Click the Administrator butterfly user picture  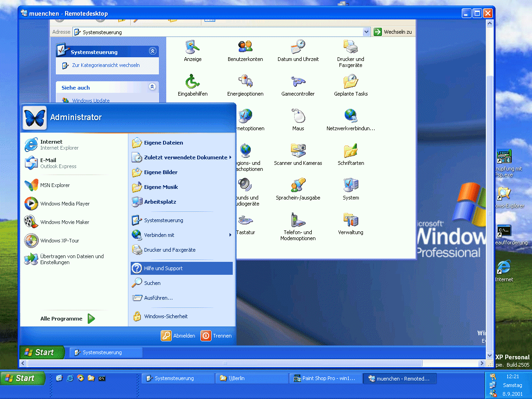pyautogui.click(x=35, y=118)
